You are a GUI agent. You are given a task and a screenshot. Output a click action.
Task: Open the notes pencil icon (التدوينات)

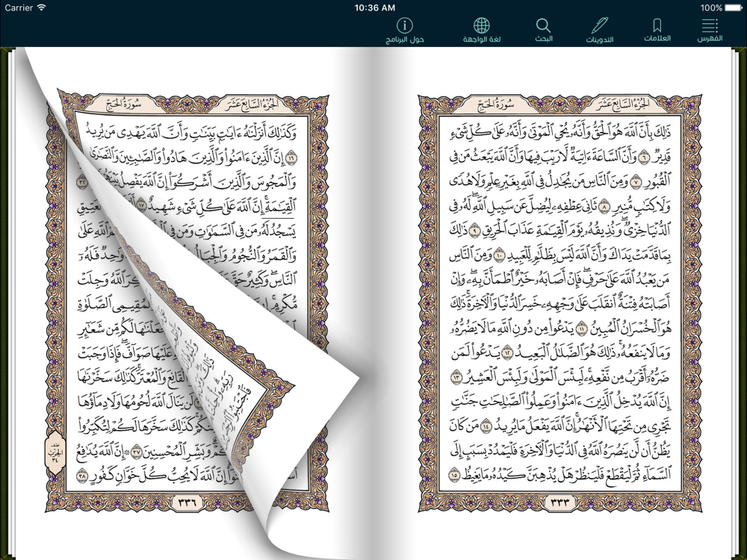[x=600, y=25]
